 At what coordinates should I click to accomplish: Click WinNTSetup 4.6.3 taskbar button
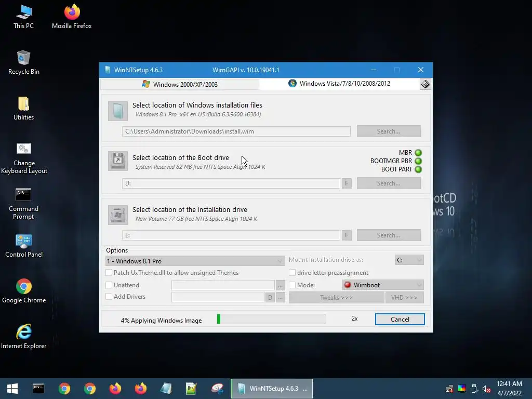click(271, 389)
